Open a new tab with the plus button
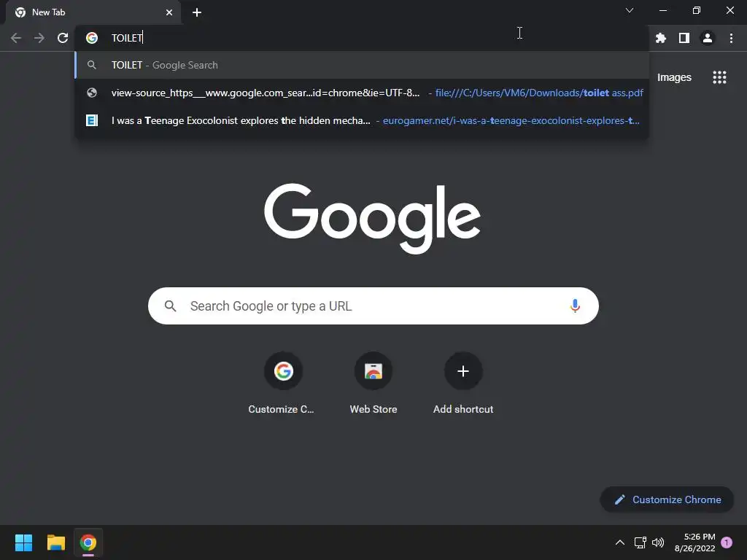This screenshot has width=747, height=560. coord(197,12)
